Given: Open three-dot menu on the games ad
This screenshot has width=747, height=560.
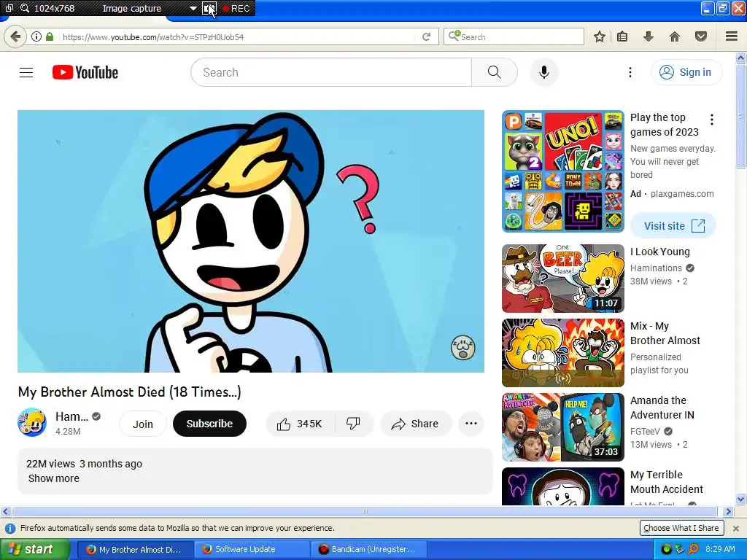Looking at the screenshot, I should (712, 120).
